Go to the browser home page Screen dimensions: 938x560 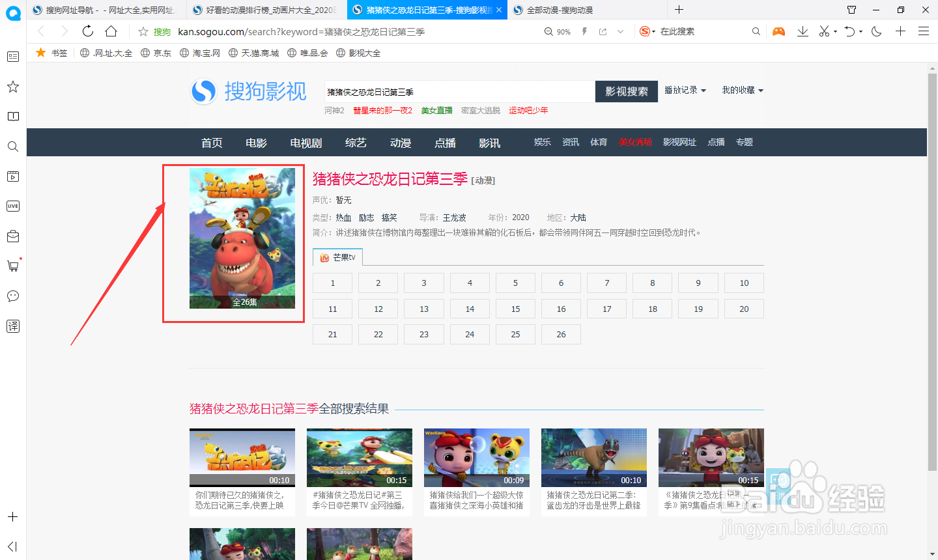(111, 31)
